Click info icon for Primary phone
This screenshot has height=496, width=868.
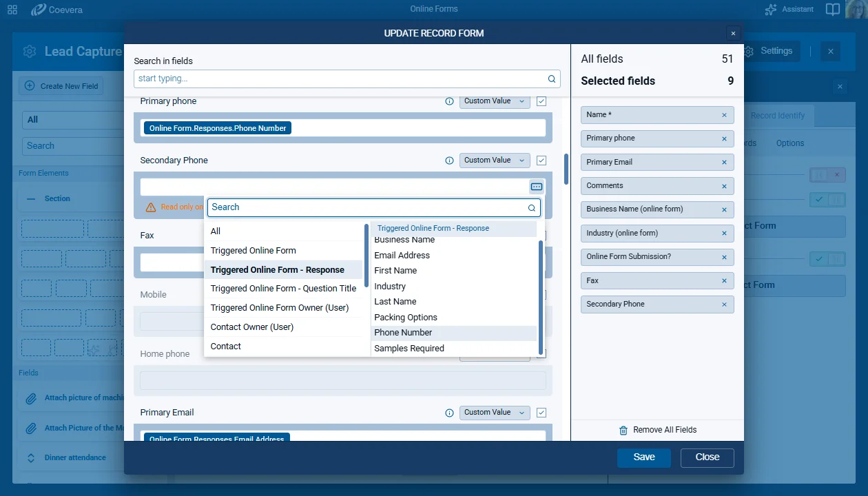(449, 101)
